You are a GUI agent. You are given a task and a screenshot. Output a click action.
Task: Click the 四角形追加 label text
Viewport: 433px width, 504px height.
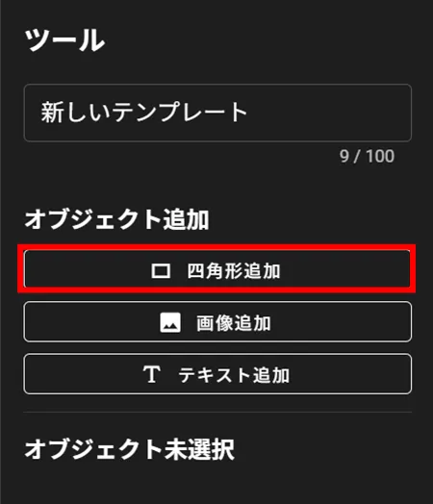pos(234,271)
